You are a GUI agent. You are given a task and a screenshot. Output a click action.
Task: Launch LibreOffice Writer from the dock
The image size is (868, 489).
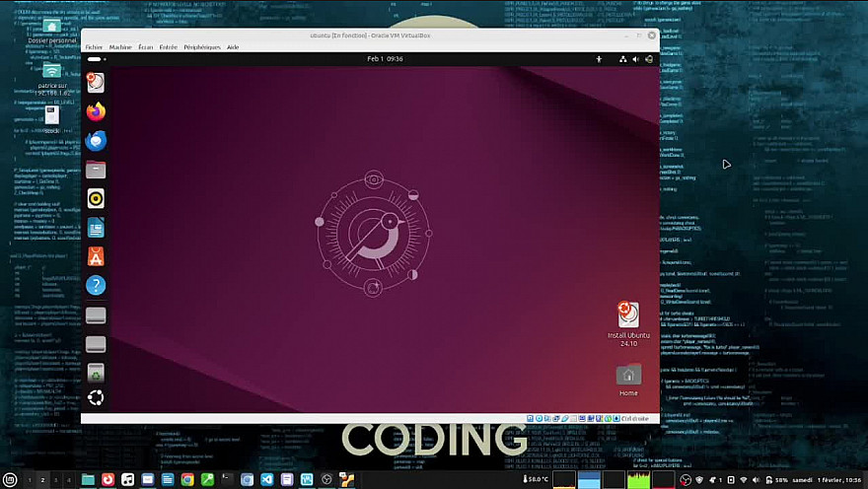[x=96, y=228]
